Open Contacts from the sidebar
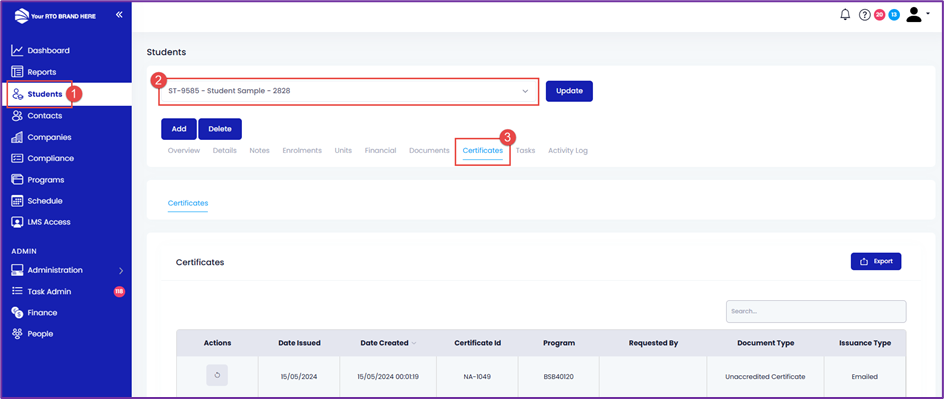This screenshot has width=944, height=399. click(45, 116)
